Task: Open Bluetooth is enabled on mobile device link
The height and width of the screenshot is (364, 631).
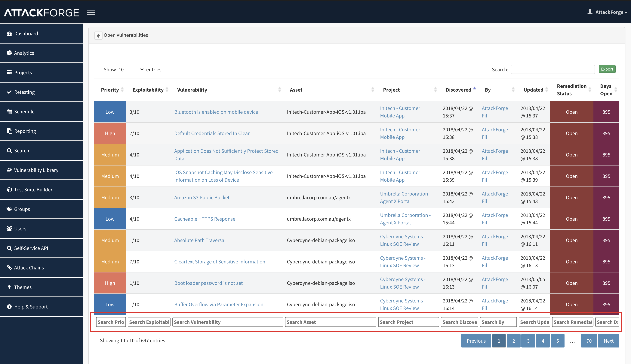Action: pyautogui.click(x=216, y=112)
